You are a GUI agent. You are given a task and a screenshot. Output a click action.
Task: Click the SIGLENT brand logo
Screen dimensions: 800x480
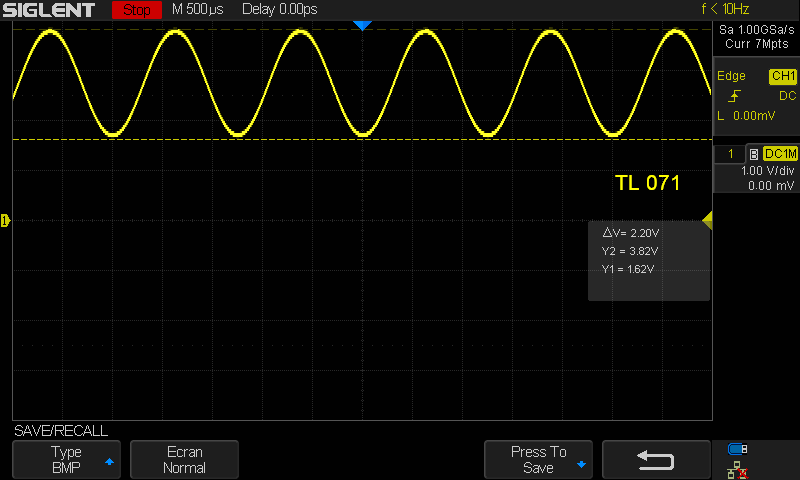pos(48,10)
